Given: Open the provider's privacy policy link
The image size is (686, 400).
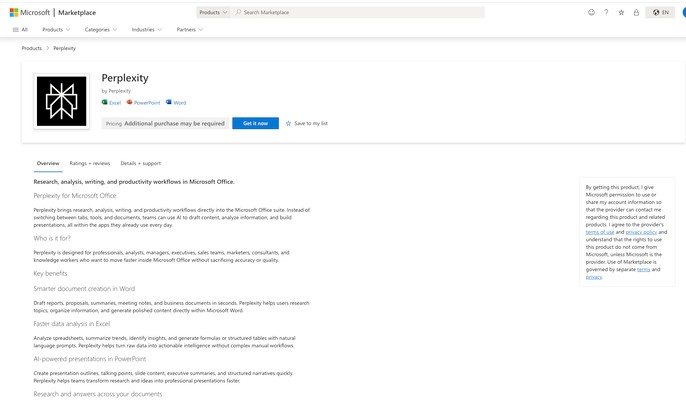Looking at the screenshot, I should coord(641,232).
